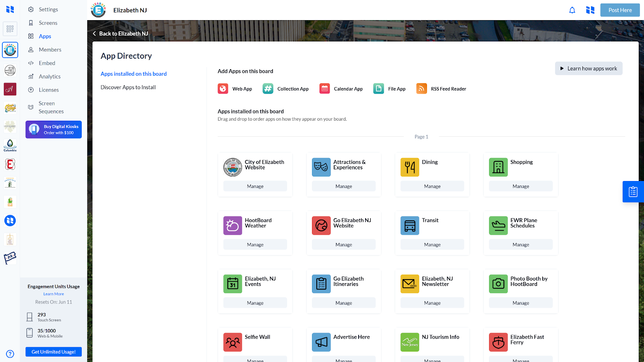644x362 pixels.
Task: Click the Shopping building icon
Action: 498,167
